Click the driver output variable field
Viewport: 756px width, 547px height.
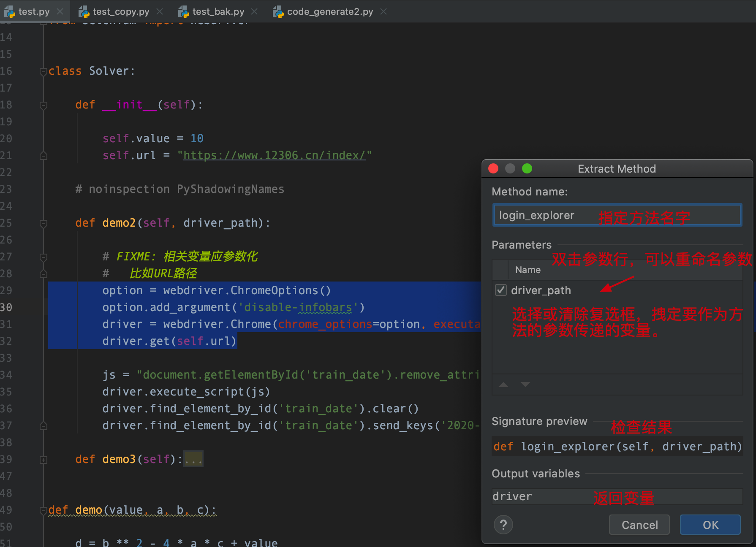[x=617, y=496]
